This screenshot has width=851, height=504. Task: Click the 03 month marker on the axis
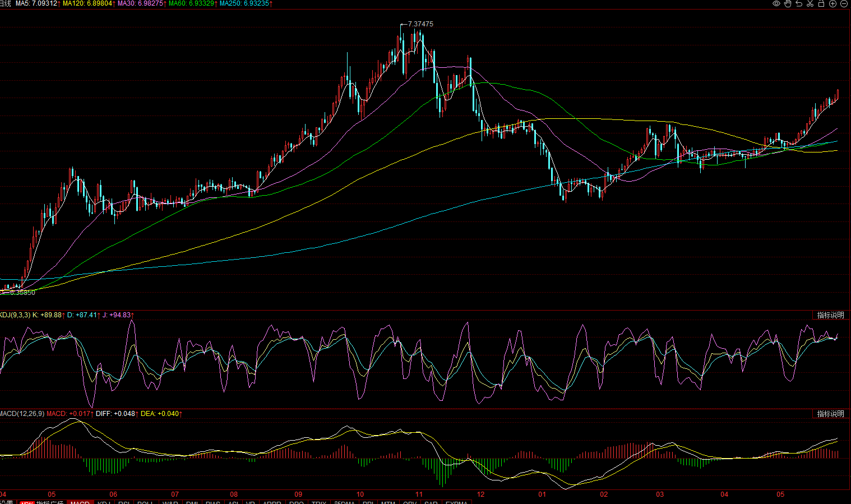coord(660,494)
